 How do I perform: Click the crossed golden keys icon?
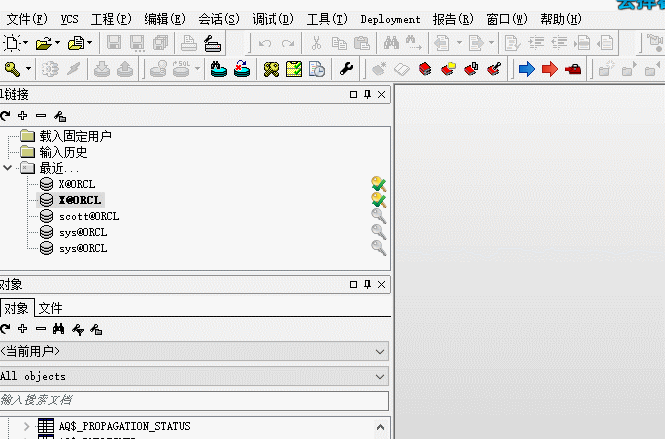point(271,69)
